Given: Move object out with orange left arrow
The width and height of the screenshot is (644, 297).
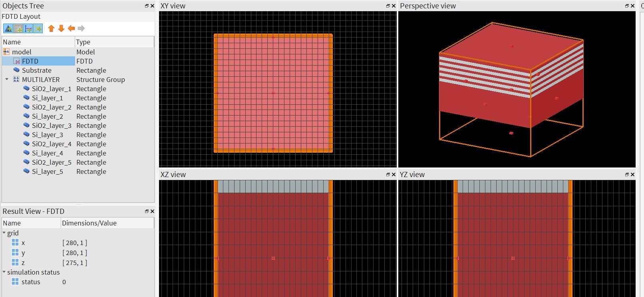Looking at the screenshot, I should point(71,28).
